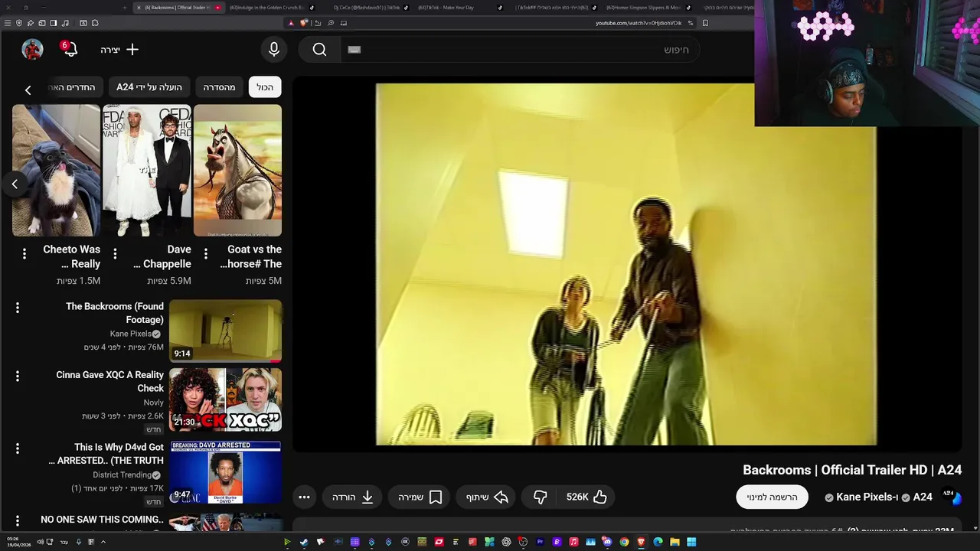This screenshot has width=980, height=551.
Task: Expand hidden system tray icons chevron
Action: pos(103,542)
